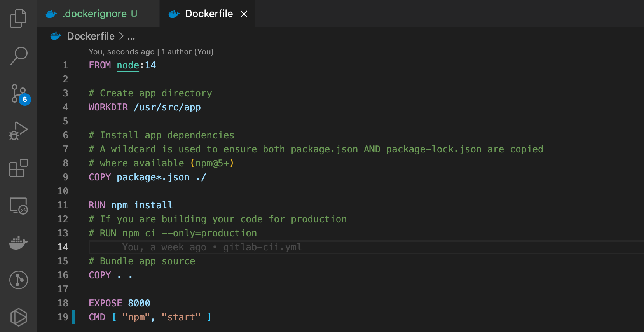This screenshot has width=644, height=332.
Task: Click the WORKDIR keyword on line 4
Action: pyautogui.click(x=108, y=107)
